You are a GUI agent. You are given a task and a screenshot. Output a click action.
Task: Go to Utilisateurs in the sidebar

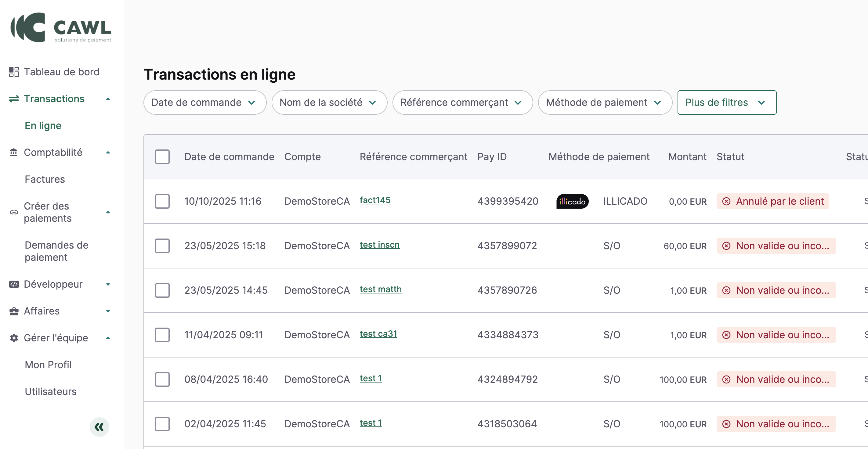[x=51, y=391]
